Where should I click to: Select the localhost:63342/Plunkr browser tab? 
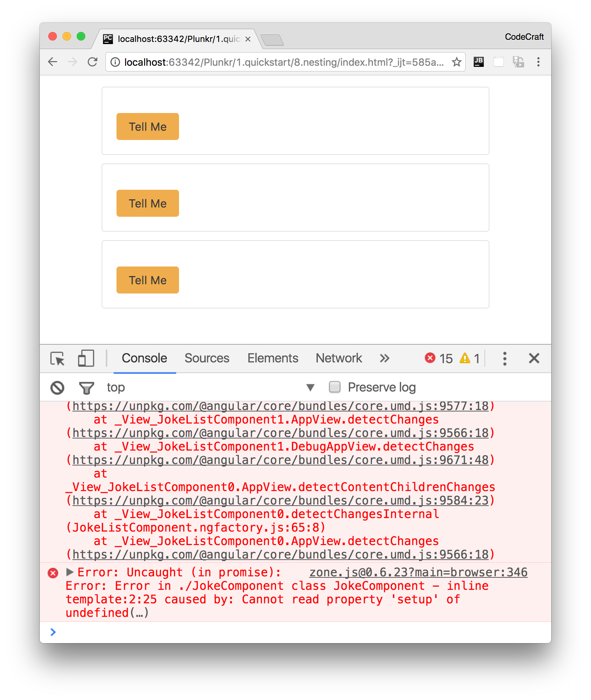pyautogui.click(x=178, y=39)
